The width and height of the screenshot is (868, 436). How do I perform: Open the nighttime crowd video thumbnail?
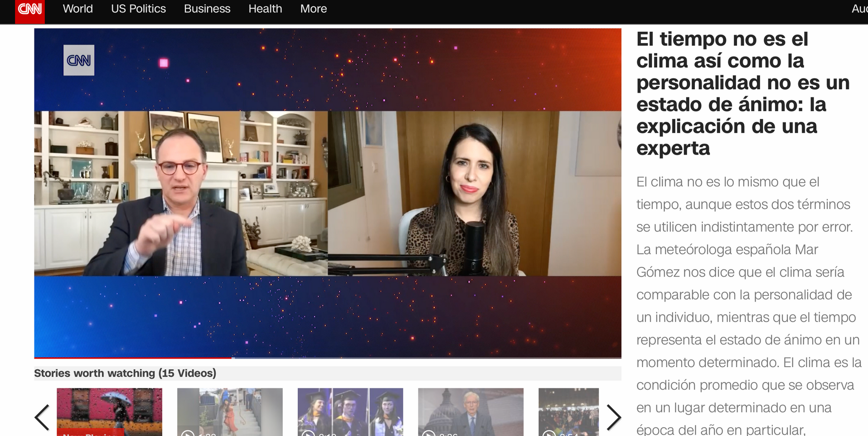(x=568, y=412)
